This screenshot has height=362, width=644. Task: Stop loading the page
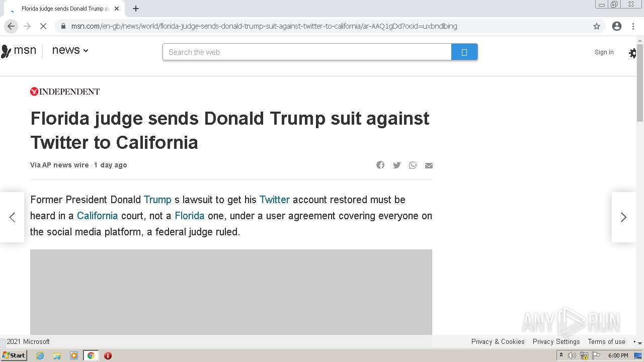[x=43, y=26]
